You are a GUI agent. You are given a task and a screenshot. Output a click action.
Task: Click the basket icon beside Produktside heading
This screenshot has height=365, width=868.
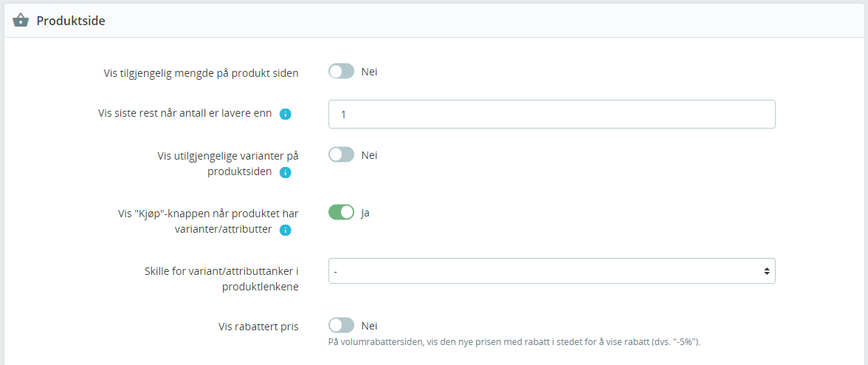[21, 21]
